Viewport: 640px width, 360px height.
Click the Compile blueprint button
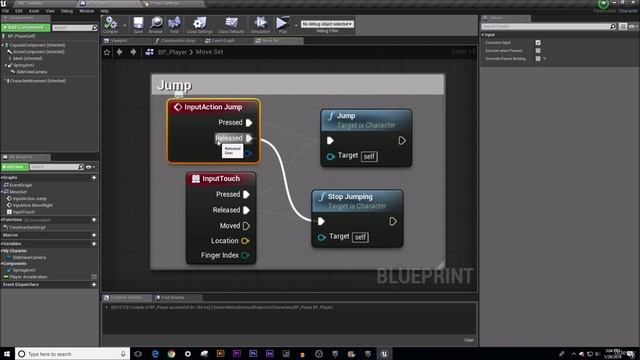tap(111, 24)
